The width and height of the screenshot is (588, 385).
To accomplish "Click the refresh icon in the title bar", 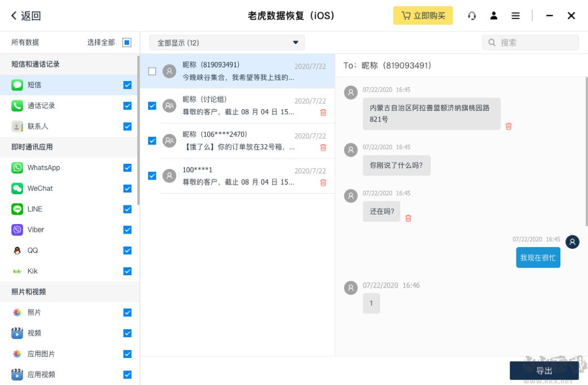I will pyautogui.click(x=473, y=15).
